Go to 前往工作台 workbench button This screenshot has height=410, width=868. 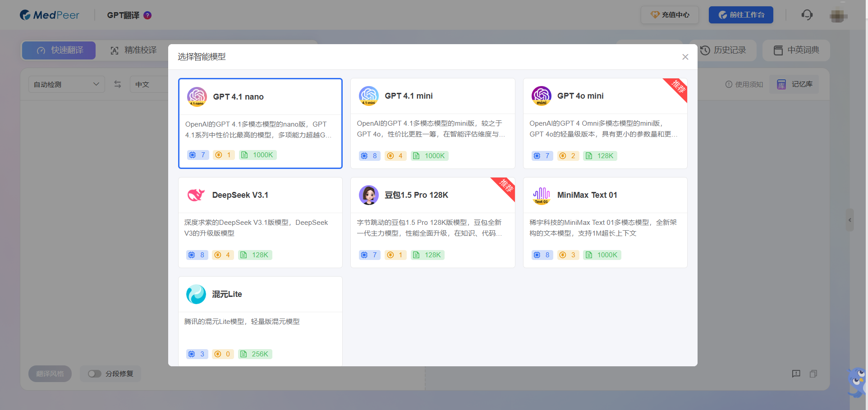(x=741, y=15)
